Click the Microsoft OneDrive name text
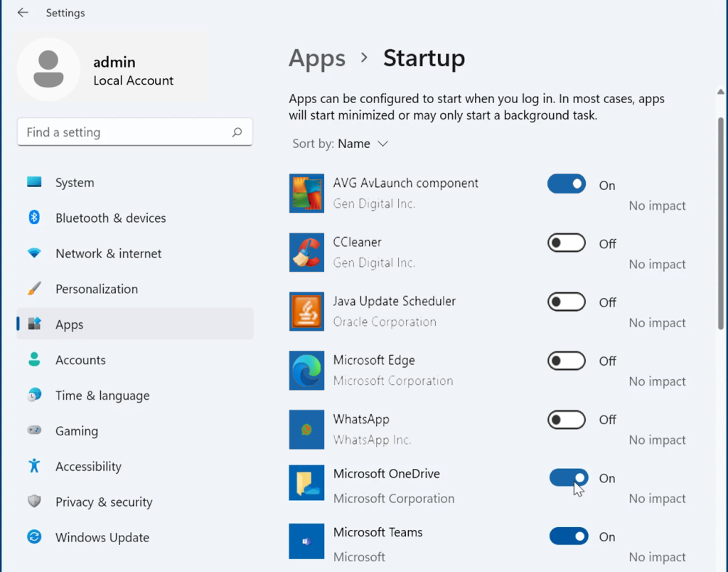Screen dimensions: 728x572 click(x=386, y=474)
